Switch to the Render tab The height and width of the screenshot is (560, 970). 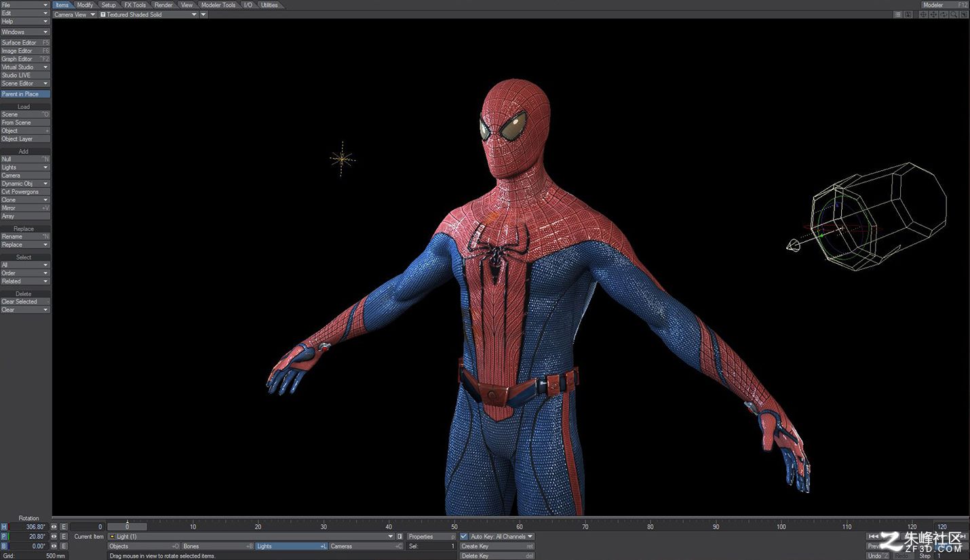(163, 5)
